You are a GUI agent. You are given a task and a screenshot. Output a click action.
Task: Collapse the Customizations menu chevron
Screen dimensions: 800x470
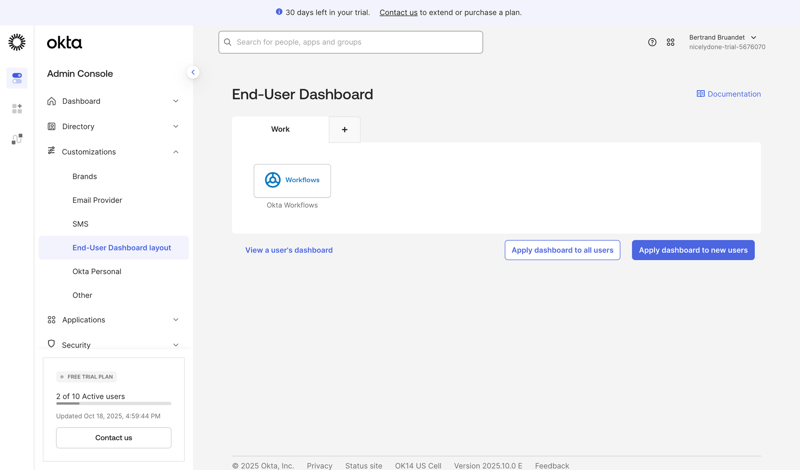point(176,152)
